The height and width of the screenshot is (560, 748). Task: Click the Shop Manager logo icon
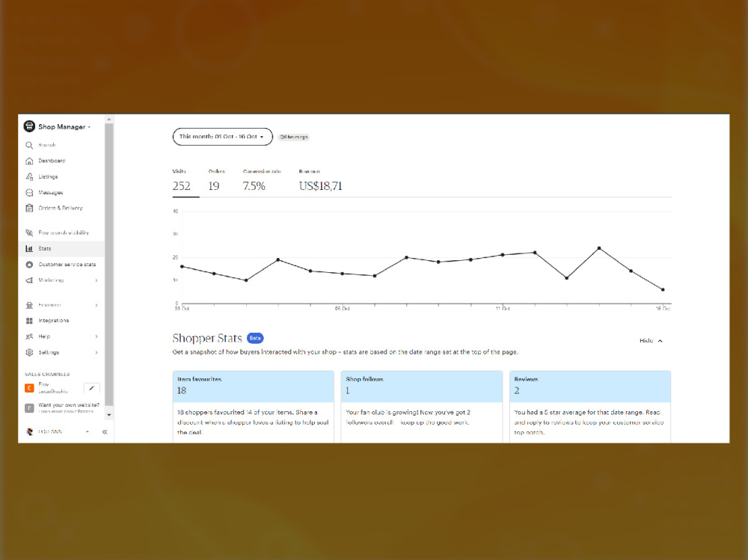(29, 126)
